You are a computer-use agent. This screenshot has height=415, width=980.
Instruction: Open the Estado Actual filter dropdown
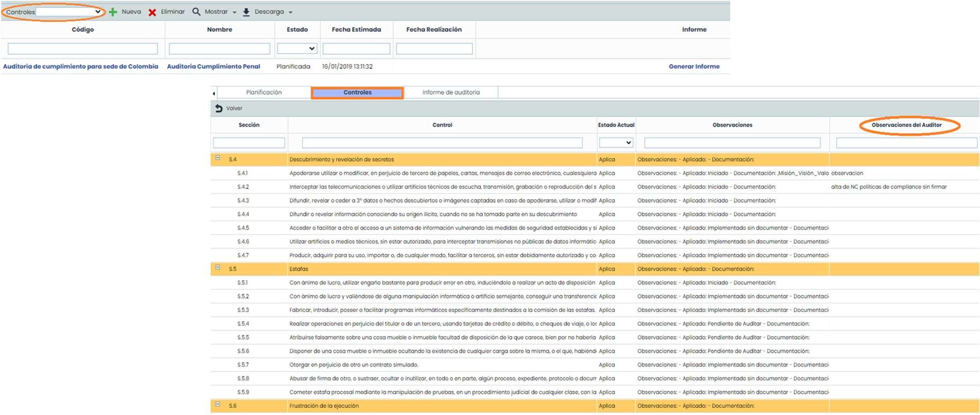(616, 143)
